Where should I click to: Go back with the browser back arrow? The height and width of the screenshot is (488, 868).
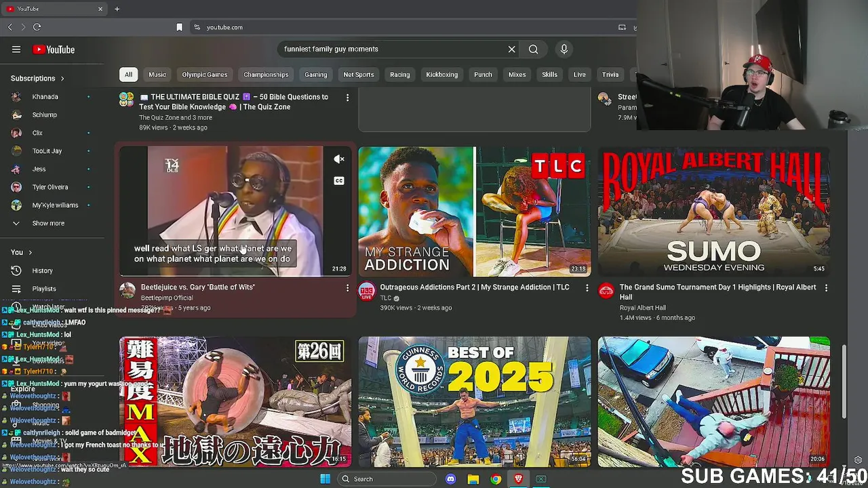coord(9,27)
